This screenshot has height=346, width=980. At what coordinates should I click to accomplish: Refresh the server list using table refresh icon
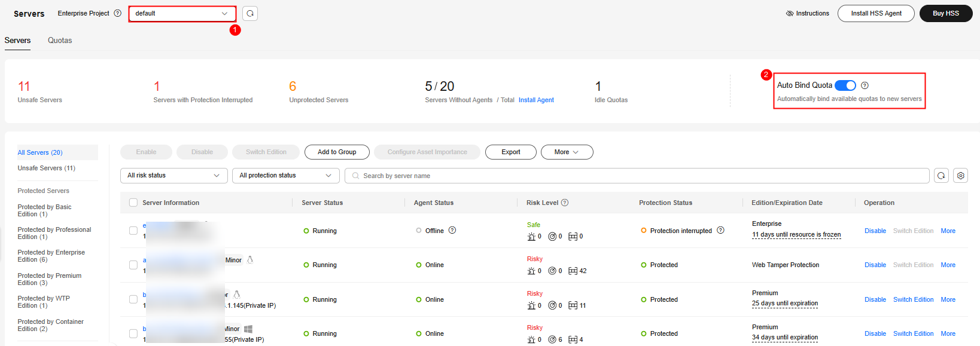(x=941, y=176)
